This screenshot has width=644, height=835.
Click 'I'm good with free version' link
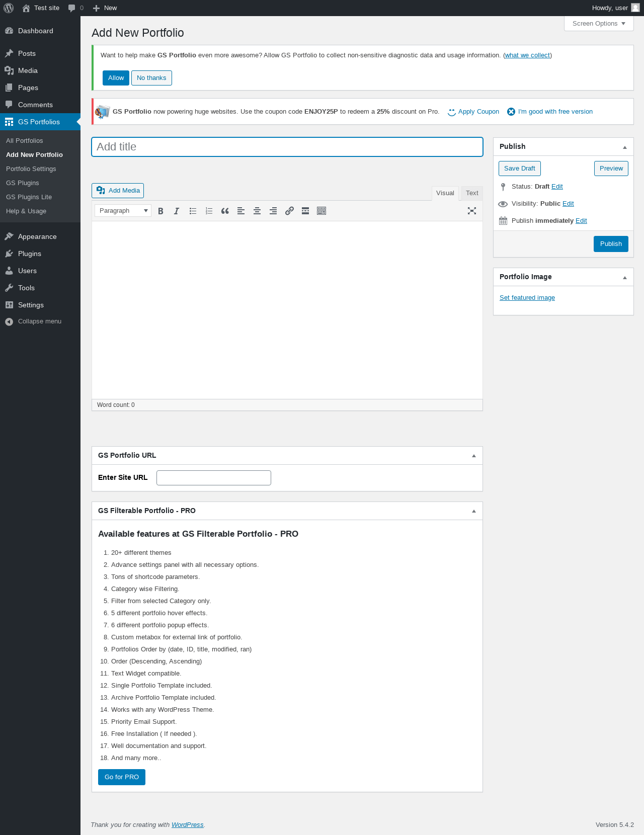pyautogui.click(x=555, y=112)
